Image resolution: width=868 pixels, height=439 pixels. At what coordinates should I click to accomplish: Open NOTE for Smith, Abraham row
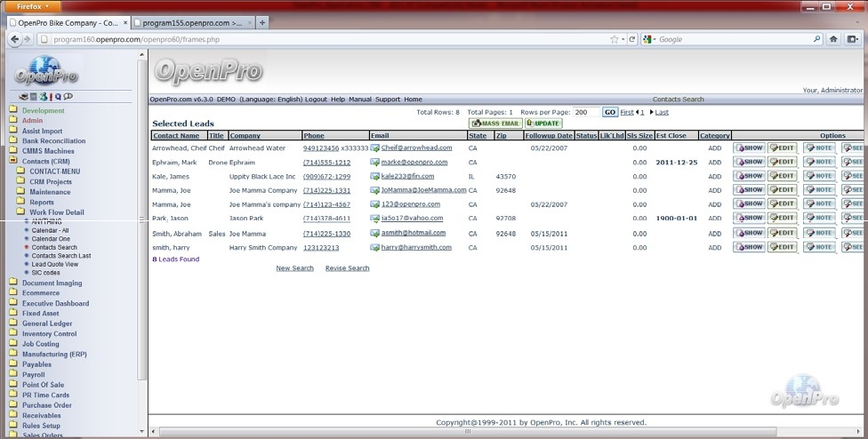pyautogui.click(x=818, y=233)
